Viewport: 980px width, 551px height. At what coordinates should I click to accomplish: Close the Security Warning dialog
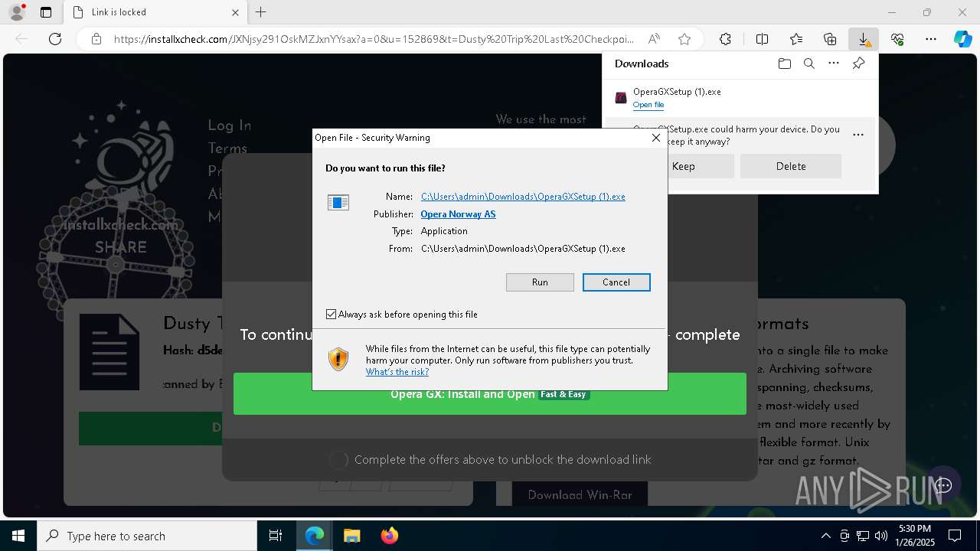[656, 138]
